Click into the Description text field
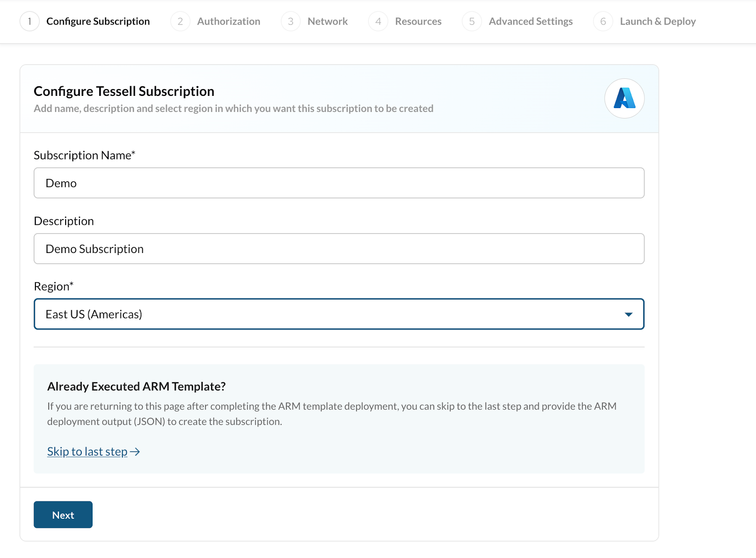This screenshot has width=756, height=558. coord(339,249)
